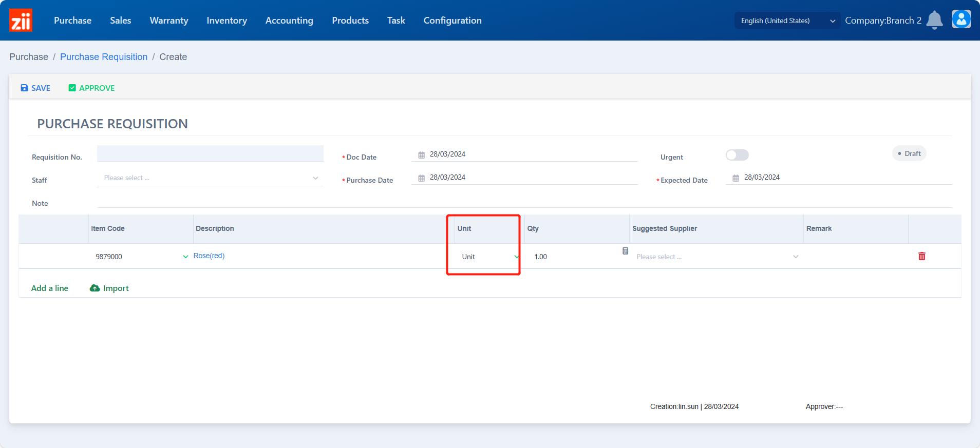Go to Purchase Requisition breadcrumb
Screen dimensions: 980x448
[x=104, y=57]
